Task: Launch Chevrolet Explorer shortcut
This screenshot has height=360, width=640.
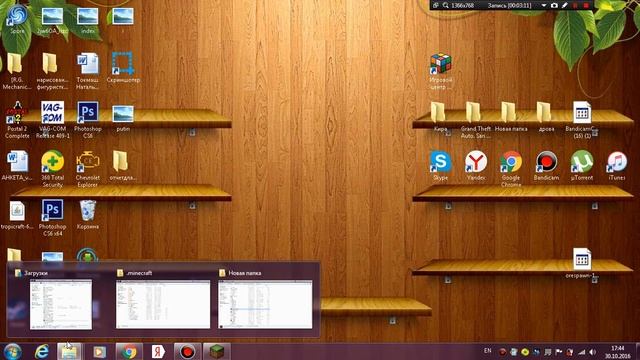Action: coord(88,161)
